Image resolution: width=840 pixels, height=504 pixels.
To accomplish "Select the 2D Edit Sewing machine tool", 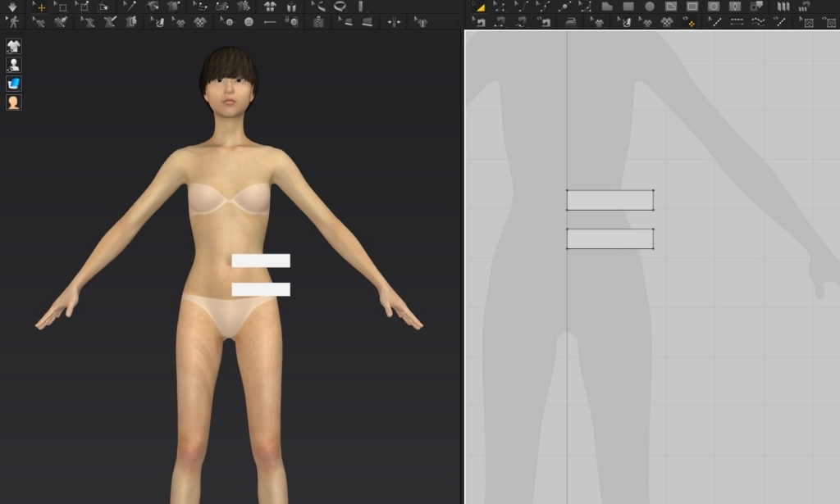I will coord(479,22).
